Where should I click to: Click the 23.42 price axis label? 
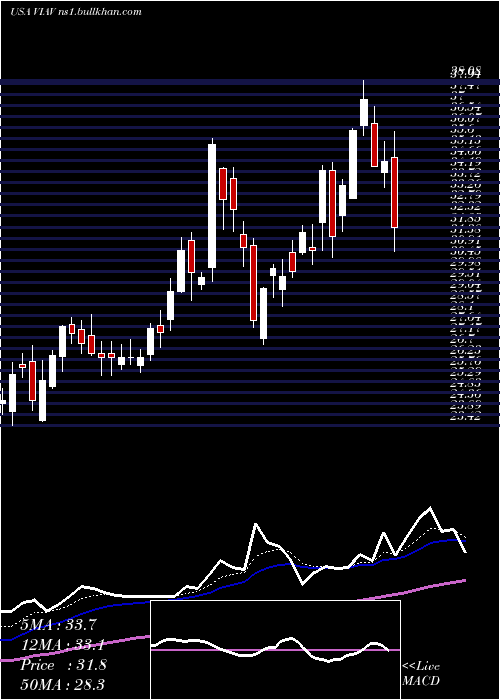[465, 417]
